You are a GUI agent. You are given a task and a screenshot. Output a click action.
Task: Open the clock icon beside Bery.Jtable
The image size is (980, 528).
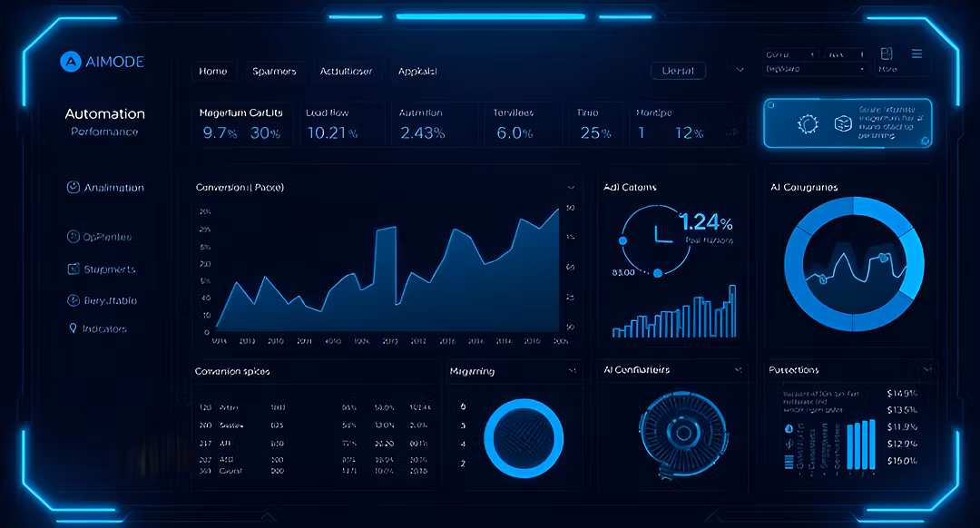click(x=73, y=300)
